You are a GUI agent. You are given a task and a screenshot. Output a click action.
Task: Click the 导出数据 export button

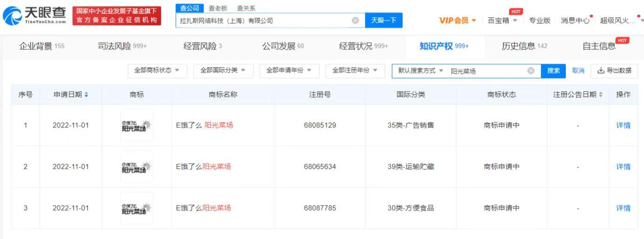pyautogui.click(x=614, y=71)
